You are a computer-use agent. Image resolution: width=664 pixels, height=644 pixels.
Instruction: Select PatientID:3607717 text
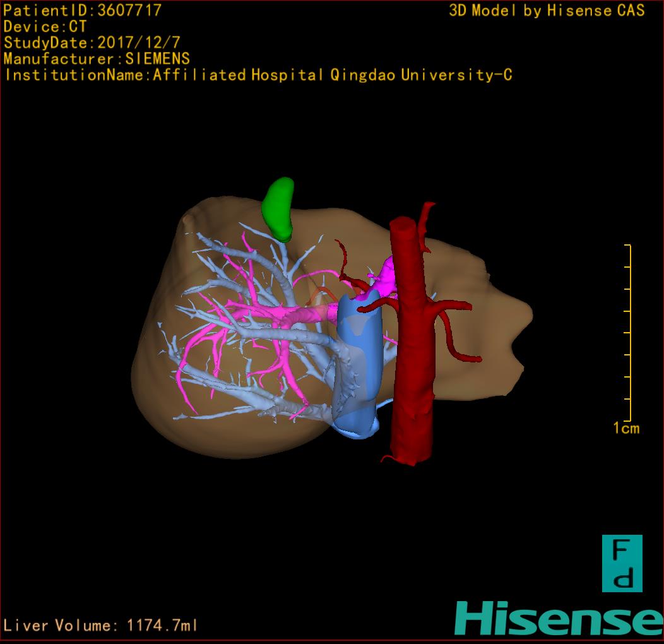(x=82, y=10)
